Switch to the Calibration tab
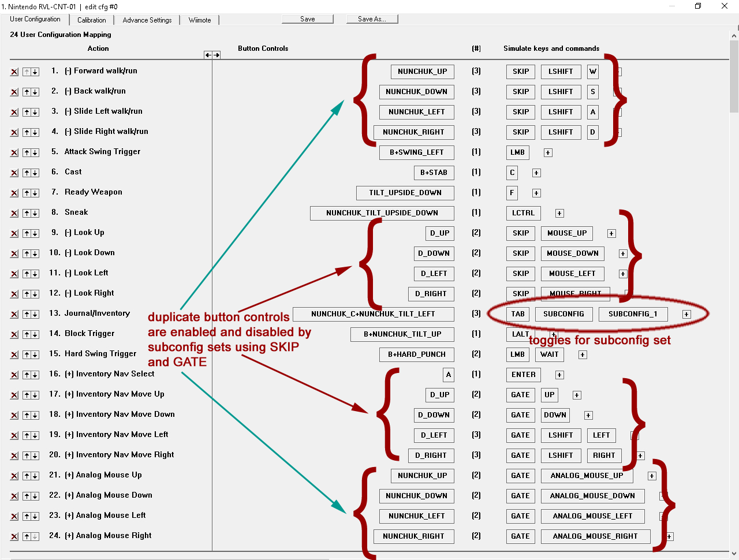 (x=91, y=20)
